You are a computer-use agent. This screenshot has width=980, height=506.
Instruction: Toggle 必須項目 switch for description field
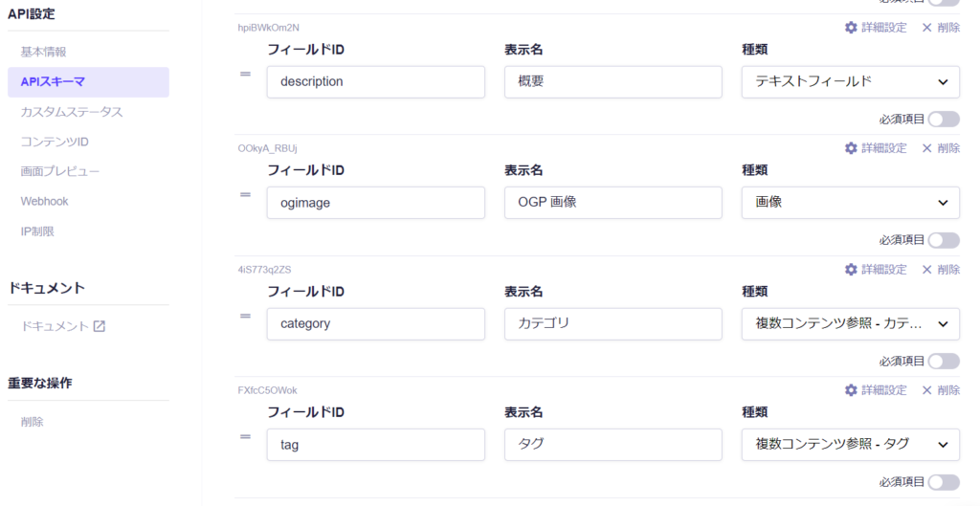943,120
